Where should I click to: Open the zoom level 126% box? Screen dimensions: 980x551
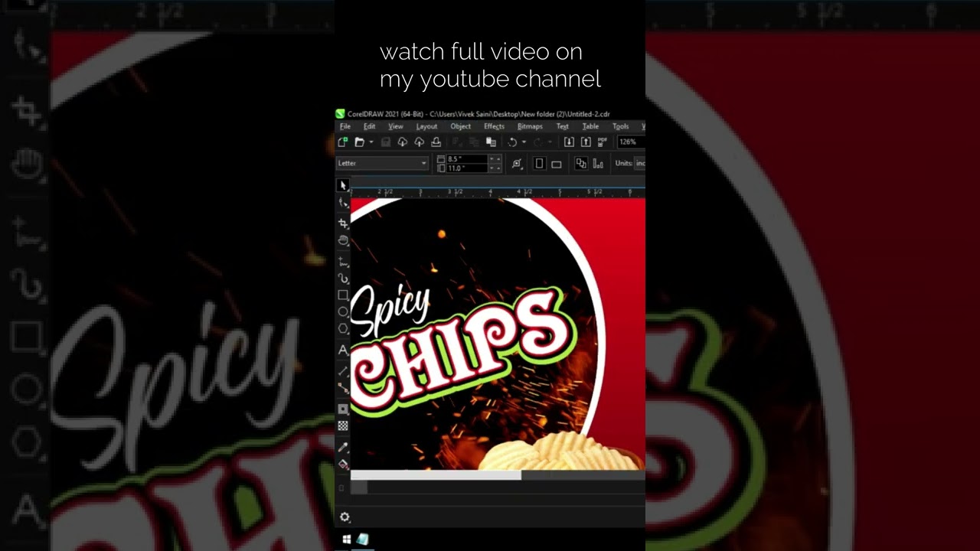(631, 142)
